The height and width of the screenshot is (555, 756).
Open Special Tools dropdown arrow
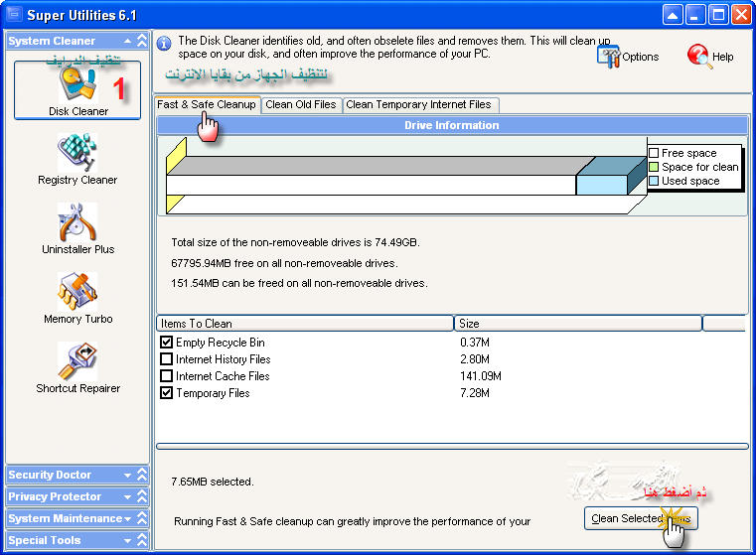(x=127, y=540)
